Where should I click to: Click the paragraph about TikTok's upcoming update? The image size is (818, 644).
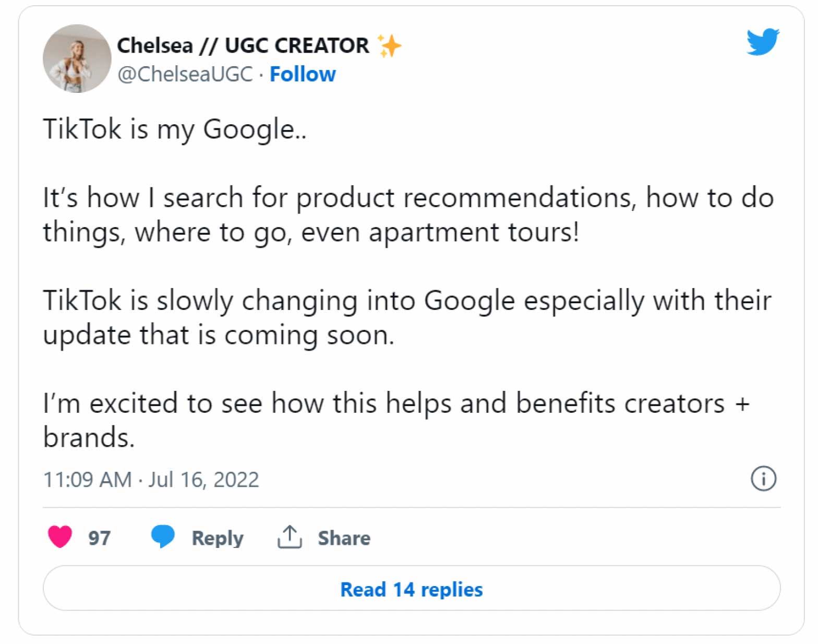(x=407, y=317)
